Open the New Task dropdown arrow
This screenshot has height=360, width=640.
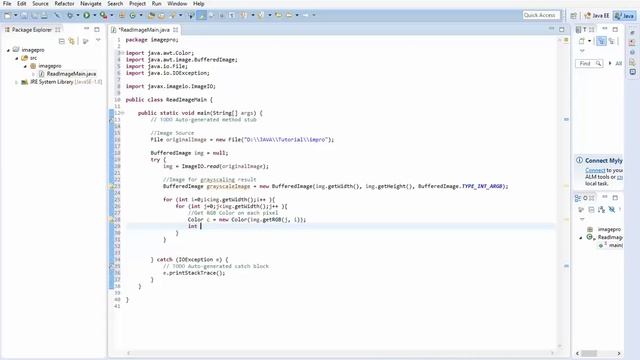(x=589, y=41)
